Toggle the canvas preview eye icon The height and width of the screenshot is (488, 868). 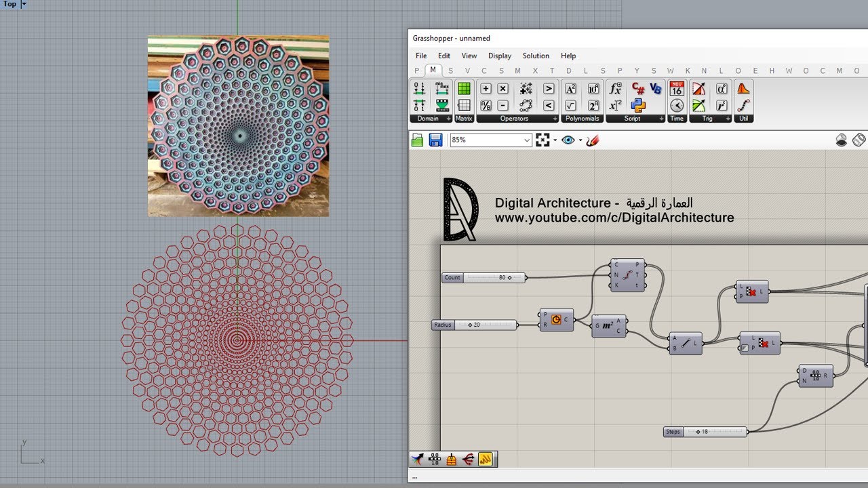[568, 140]
